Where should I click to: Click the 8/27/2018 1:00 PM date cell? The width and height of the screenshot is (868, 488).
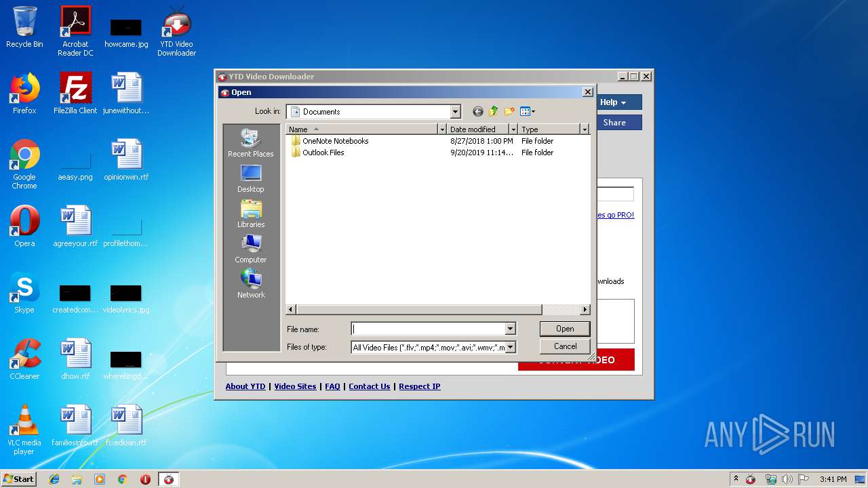tap(481, 141)
